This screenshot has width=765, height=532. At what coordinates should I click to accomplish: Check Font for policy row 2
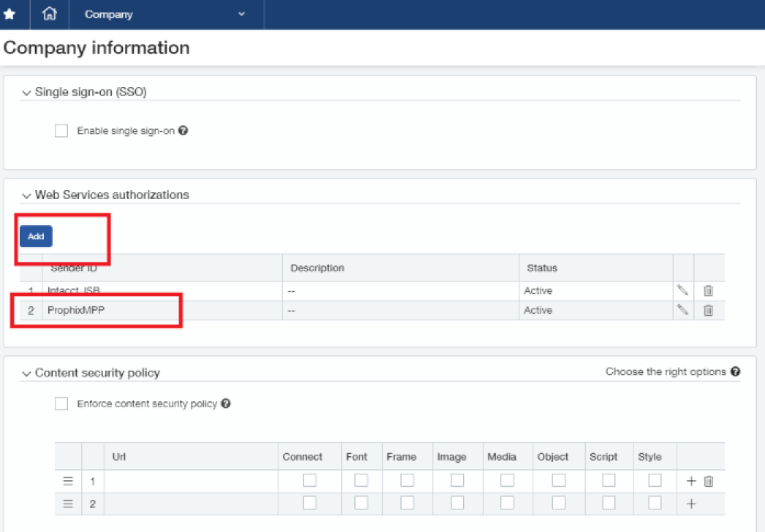tap(361, 503)
